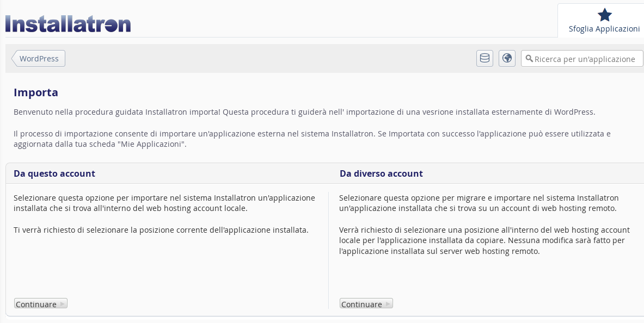Click the arrow in the right Continuare button
Viewport: 644px width, 323px height.
[x=388, y=304]
